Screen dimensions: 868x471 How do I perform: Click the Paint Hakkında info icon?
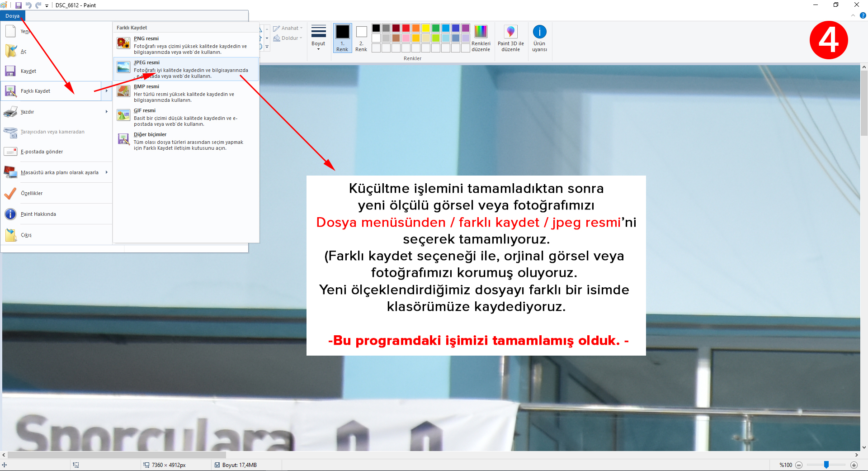point(10,214)
